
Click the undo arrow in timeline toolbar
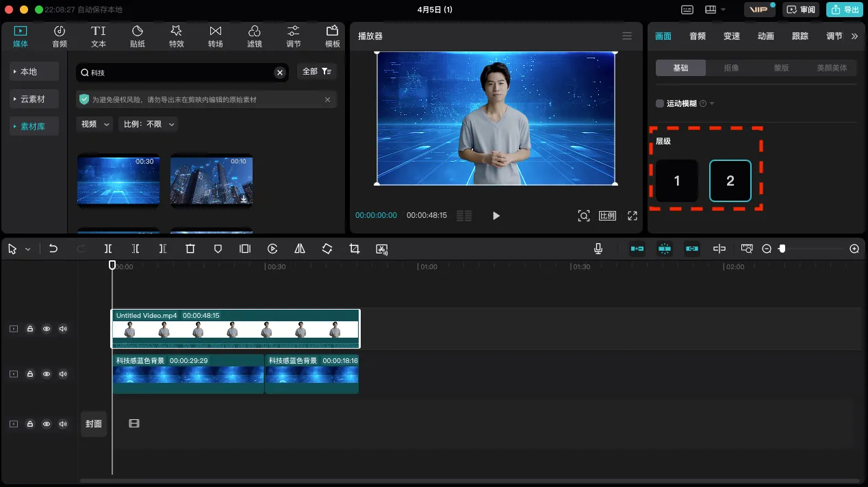(x=53, y=249)
